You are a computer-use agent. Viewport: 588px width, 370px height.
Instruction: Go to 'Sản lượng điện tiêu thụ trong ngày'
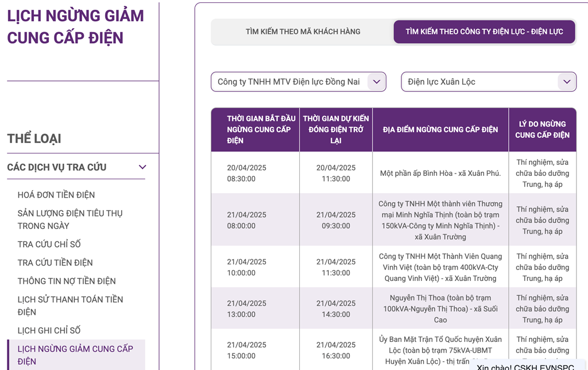click(x=70, y=219)
